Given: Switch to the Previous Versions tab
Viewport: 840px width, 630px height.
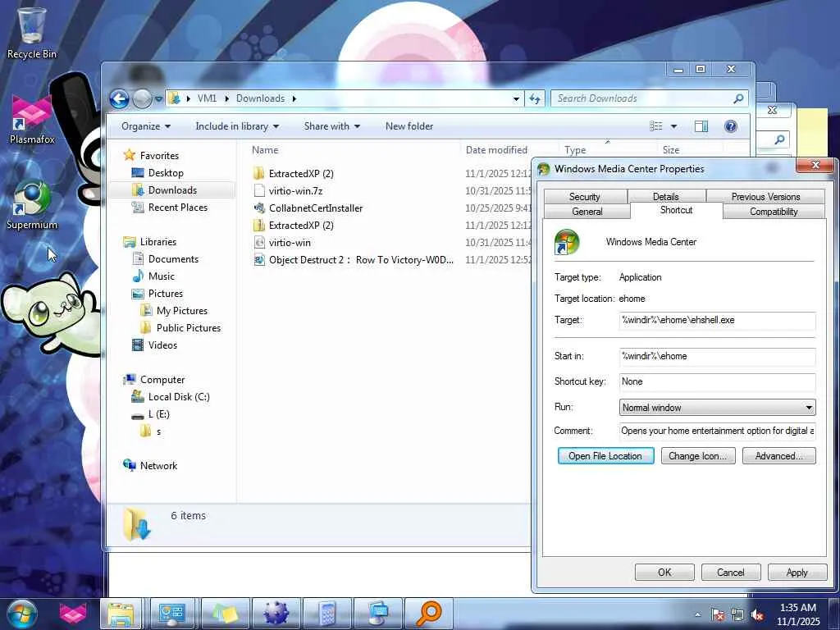Looking at the screenshot, I should (x=765, y=197).
